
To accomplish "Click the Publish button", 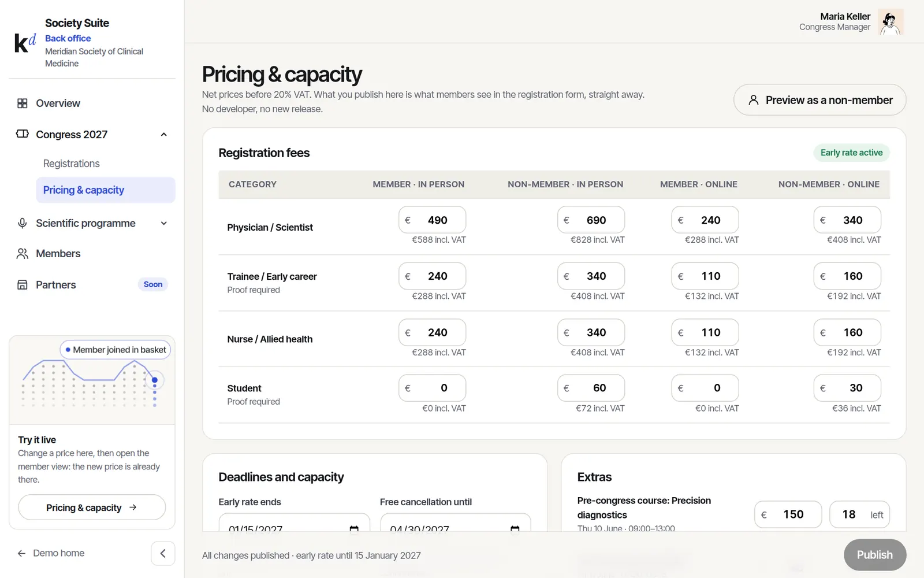I will [x=875, y=555].
